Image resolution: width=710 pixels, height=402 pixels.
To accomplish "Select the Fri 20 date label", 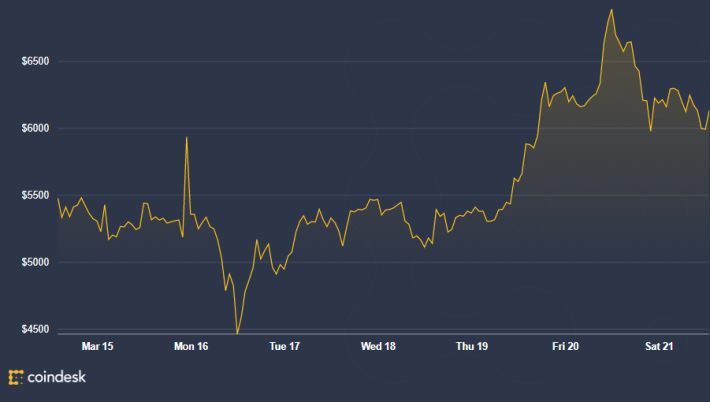I will tap(565, 346).
